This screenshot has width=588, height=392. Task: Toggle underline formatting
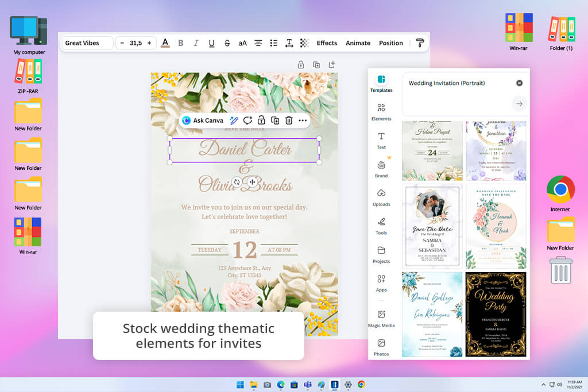pos(211,43)
